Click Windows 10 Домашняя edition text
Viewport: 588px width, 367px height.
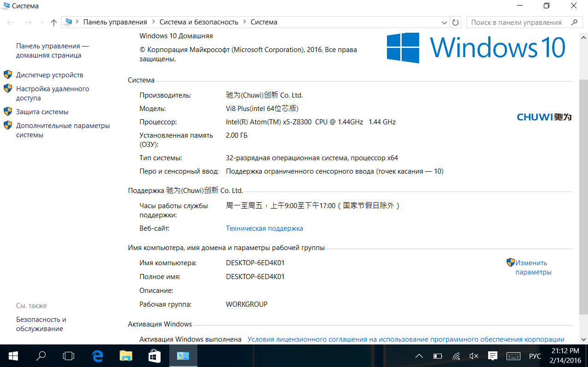point(176,36)
